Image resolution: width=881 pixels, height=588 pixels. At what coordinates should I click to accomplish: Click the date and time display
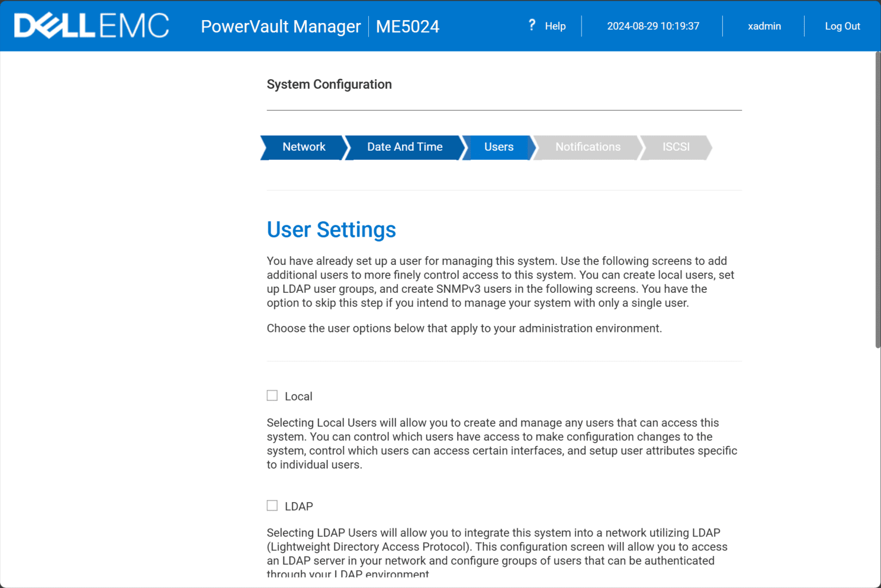pos(653,26)
